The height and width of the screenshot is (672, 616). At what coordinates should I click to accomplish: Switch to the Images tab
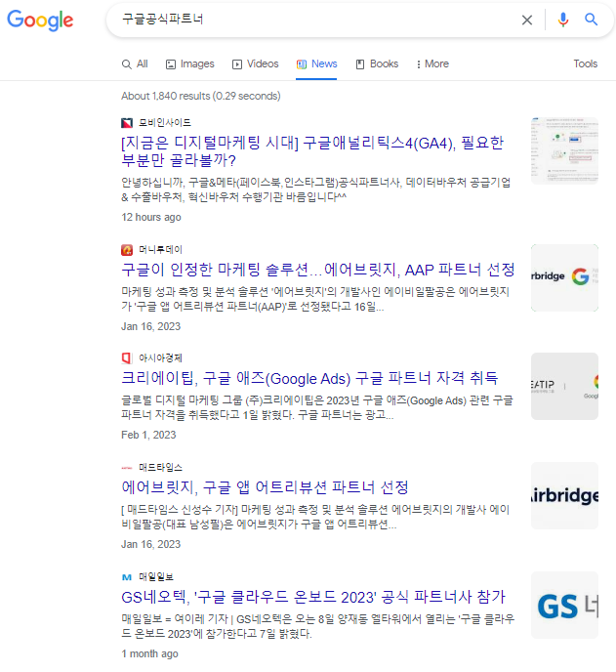(190, 63)
